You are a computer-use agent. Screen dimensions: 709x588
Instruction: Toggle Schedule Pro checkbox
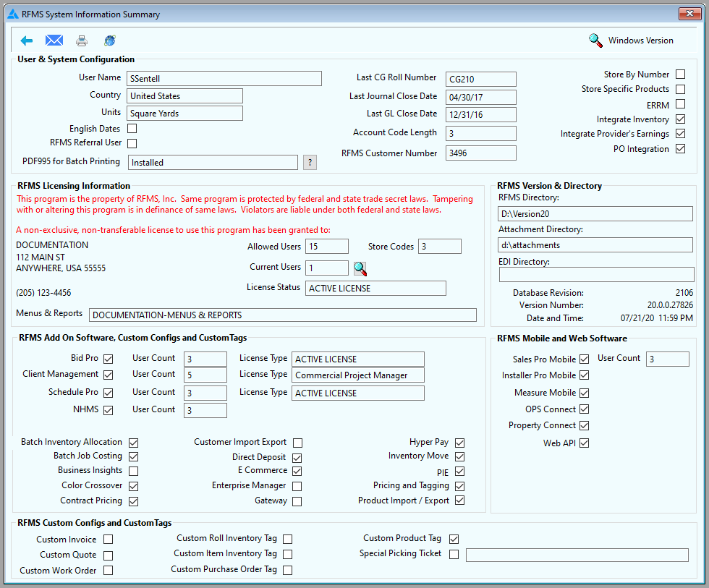[x=108, y=393]
